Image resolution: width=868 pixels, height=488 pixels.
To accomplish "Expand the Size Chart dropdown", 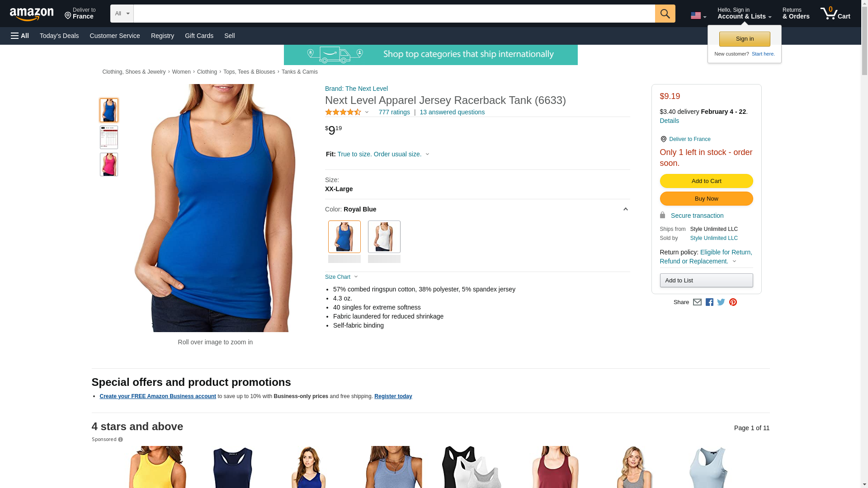I will point(341,277).
